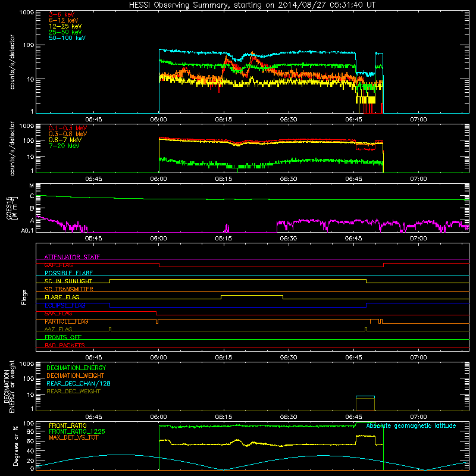Select the 3-6 keV legend label
Screen dimensions: 476x476
click(x=62, y=14)
